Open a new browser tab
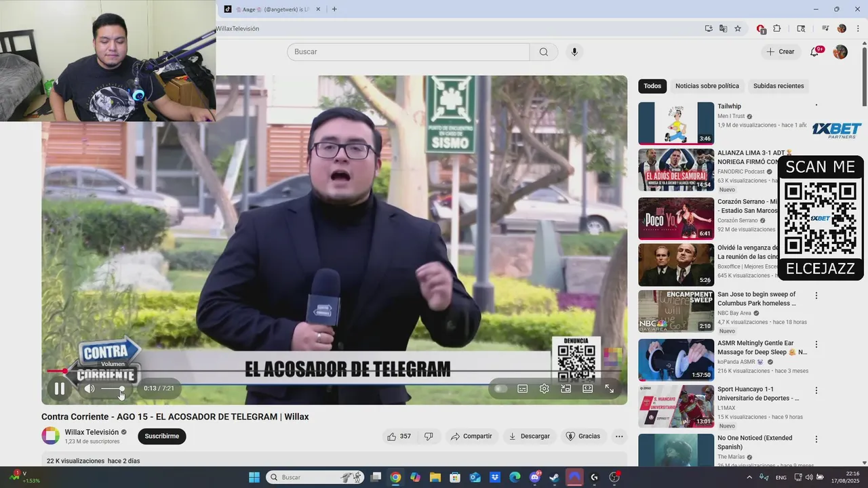868x488 pixels. 334,9
